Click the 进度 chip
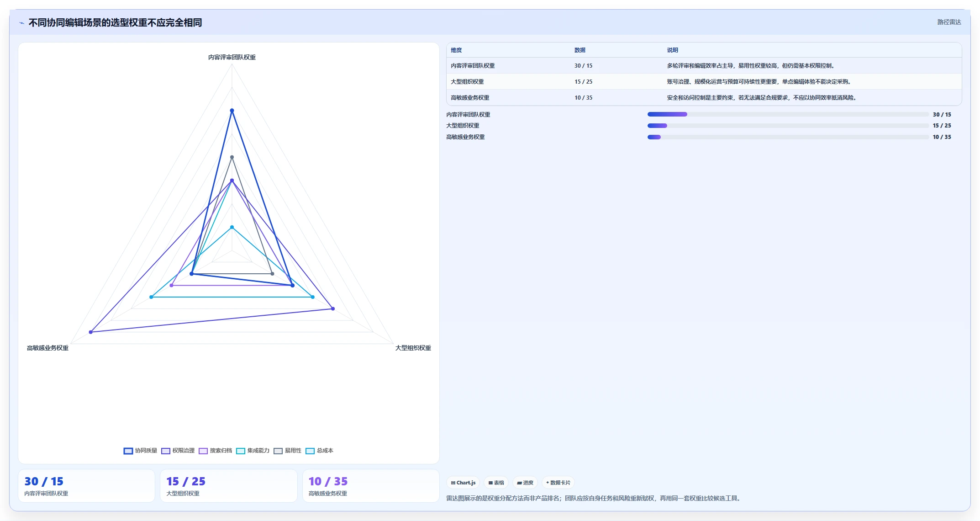 coord(525,483)
